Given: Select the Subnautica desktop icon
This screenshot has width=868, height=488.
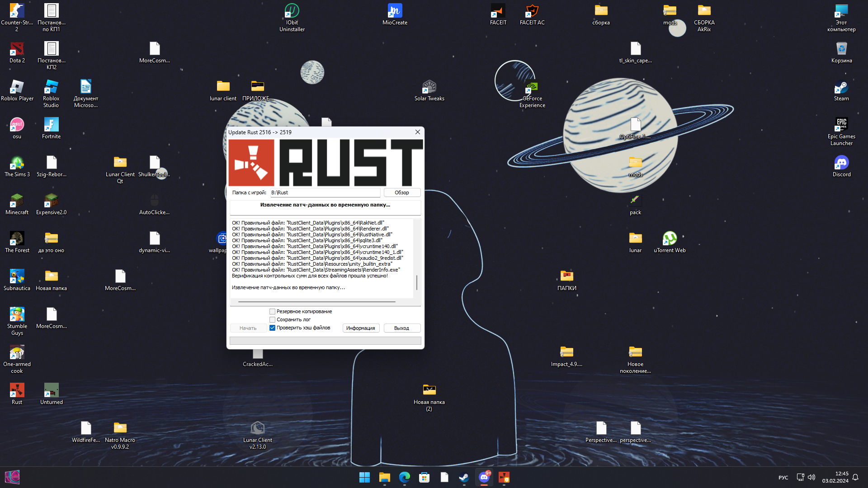Looking at the screenshot, I should (17, 280).
